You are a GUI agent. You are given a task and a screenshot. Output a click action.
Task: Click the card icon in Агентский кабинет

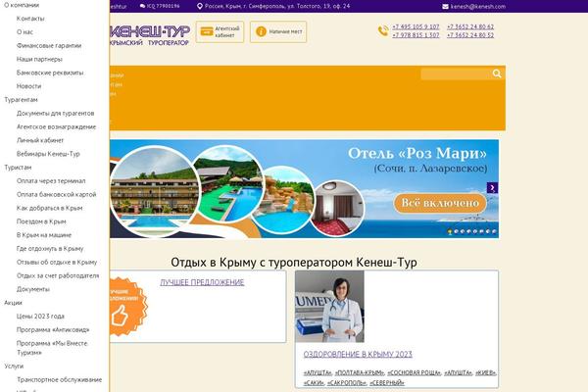207,31
